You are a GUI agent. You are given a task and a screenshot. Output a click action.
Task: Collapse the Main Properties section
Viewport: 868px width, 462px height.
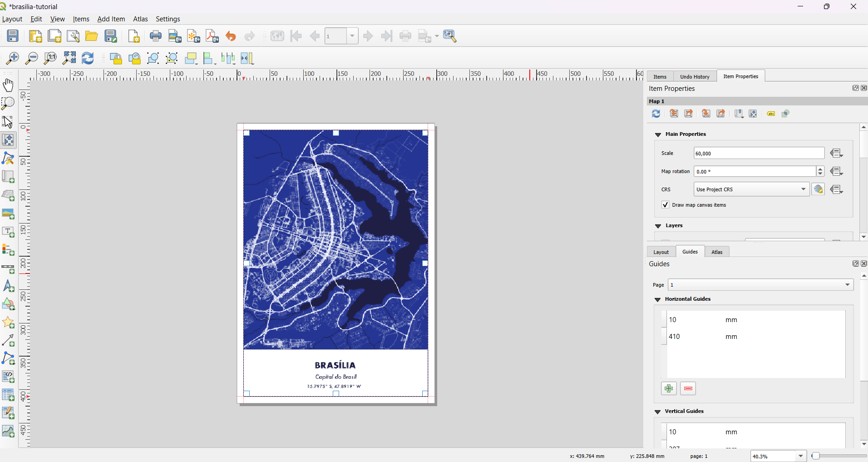point(658,134)
